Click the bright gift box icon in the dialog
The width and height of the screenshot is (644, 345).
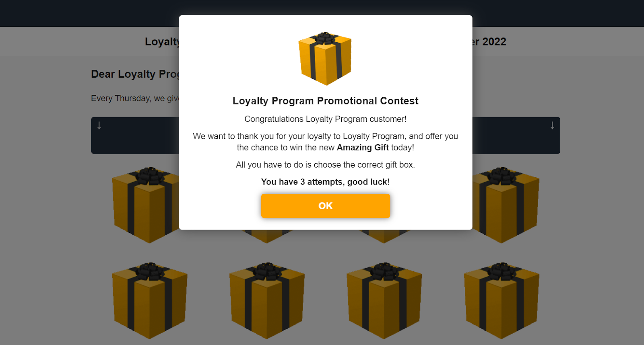325,59
